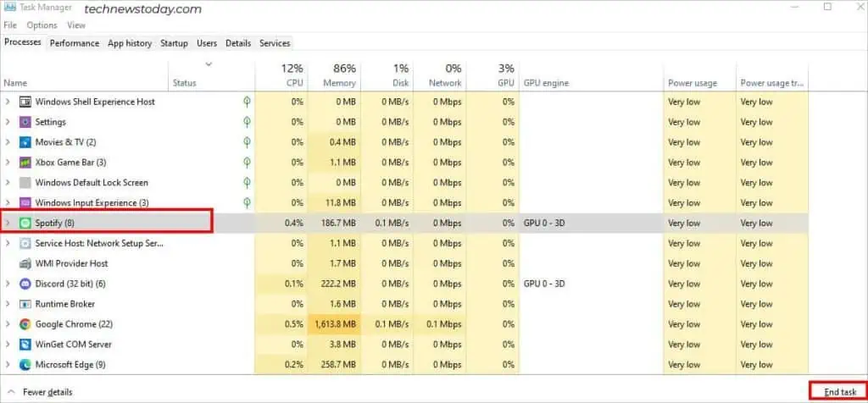This screenshot has width=868, height=403.
Task: Expand the Windows Input Experience (3) group
Action: [8, 203]
